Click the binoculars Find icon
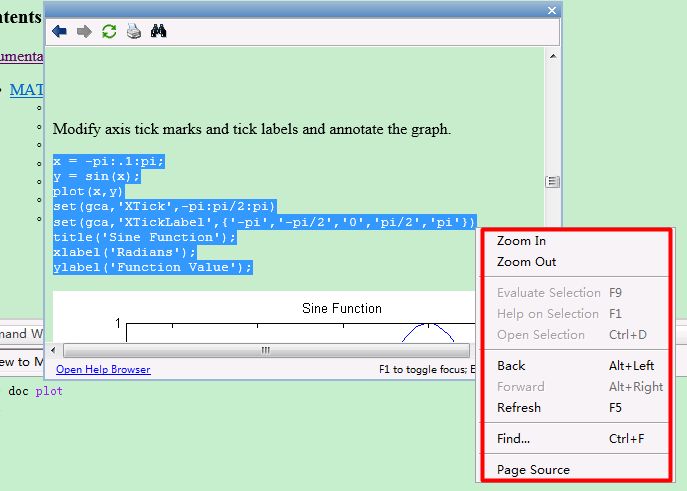The height and width of the screenshot is (491, 687). click(158, 31)
